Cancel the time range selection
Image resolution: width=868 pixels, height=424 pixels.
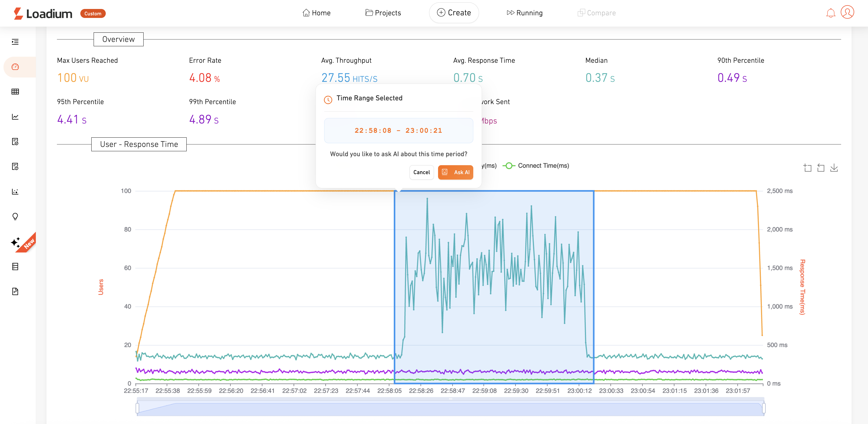point(421,172)
